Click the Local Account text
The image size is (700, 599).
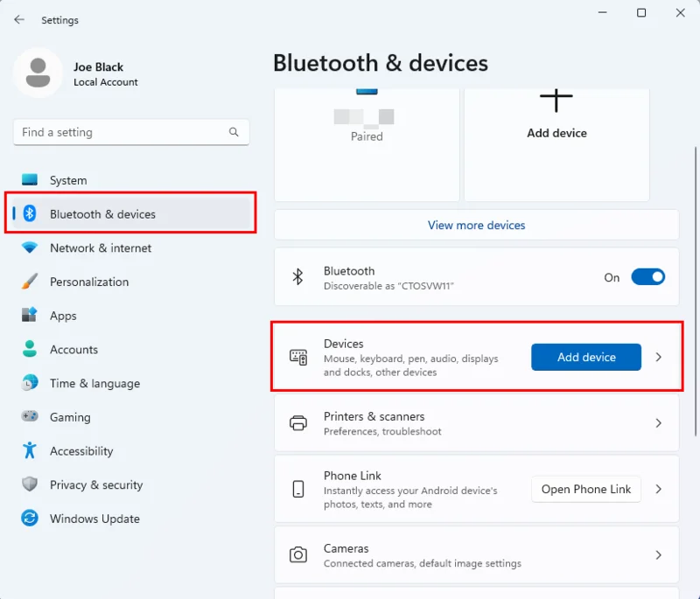(x=106, y=82)
